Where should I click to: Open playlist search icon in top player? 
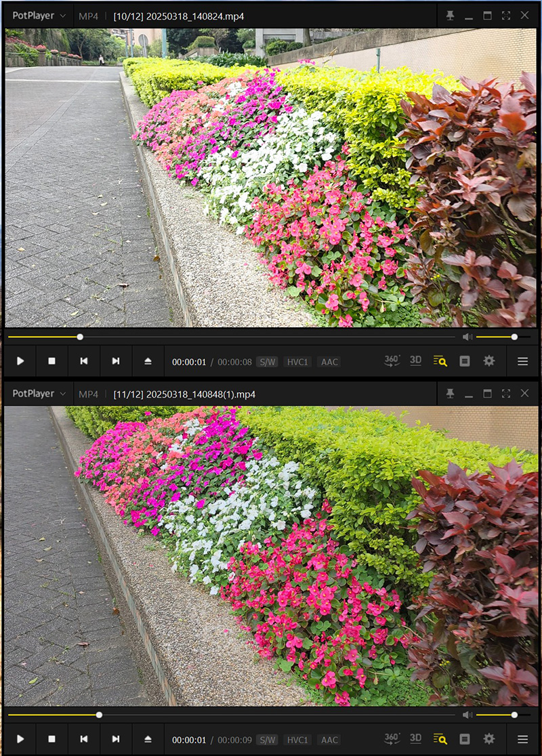[440, 361]
